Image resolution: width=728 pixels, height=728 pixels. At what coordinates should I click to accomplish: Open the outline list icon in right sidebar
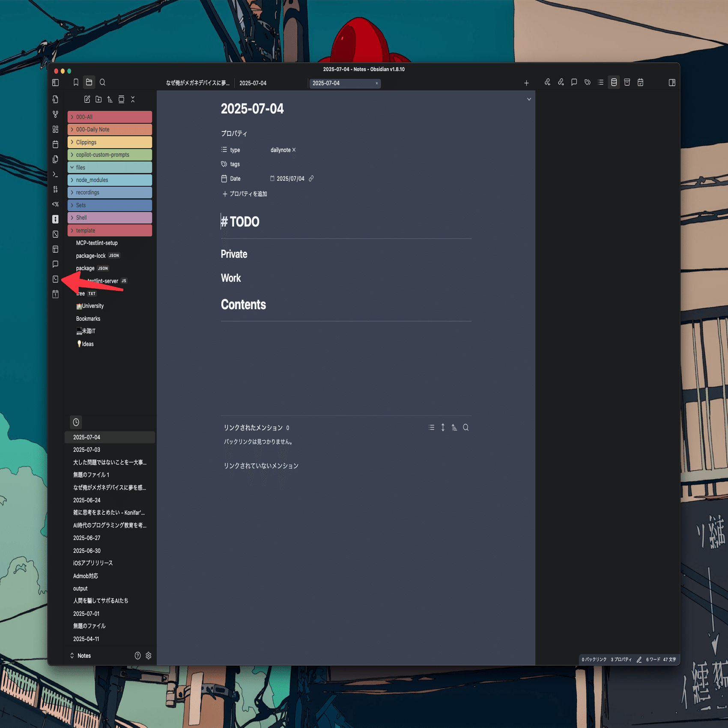pos(601,82)
